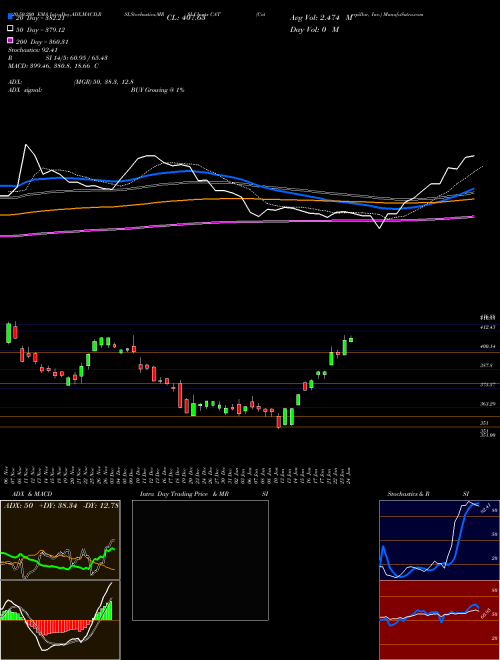This screenshot has width=500, height=660.
Task: Open the MACD histogram panel
Action: click(x=60, y=620)
